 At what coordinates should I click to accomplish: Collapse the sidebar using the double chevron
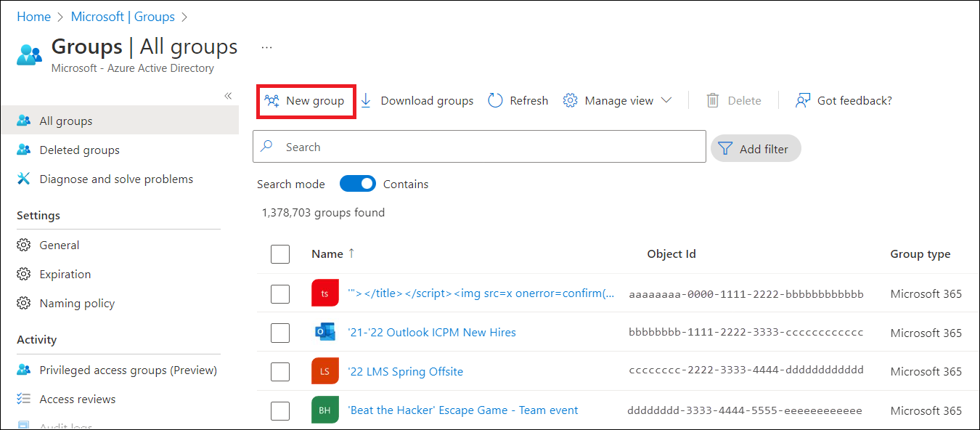(x=228, y=95)
